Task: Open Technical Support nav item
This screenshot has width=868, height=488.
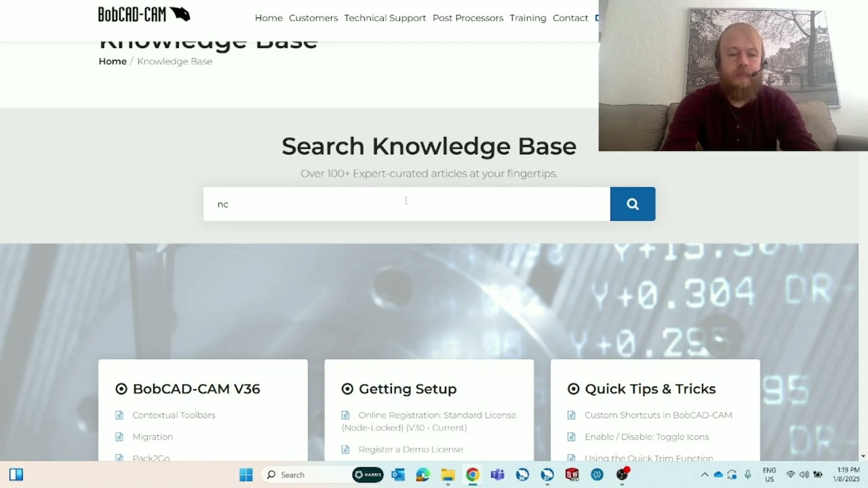Action: [385, 18]
